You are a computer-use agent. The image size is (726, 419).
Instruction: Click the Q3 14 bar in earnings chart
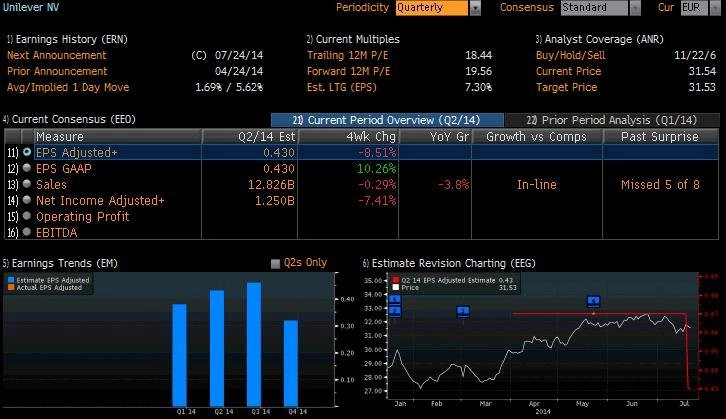tap(254, 344)
